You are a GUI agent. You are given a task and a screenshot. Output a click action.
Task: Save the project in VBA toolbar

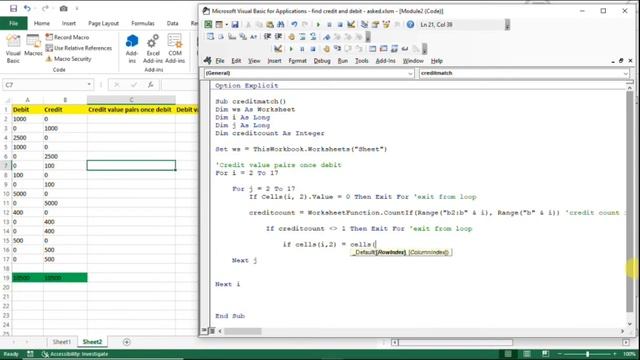click(235, 24)
